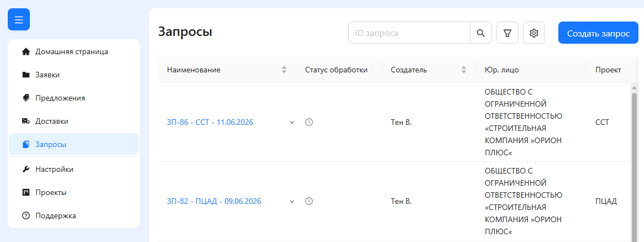Open table settings via gear icon
644x242 pixels.
534,33
